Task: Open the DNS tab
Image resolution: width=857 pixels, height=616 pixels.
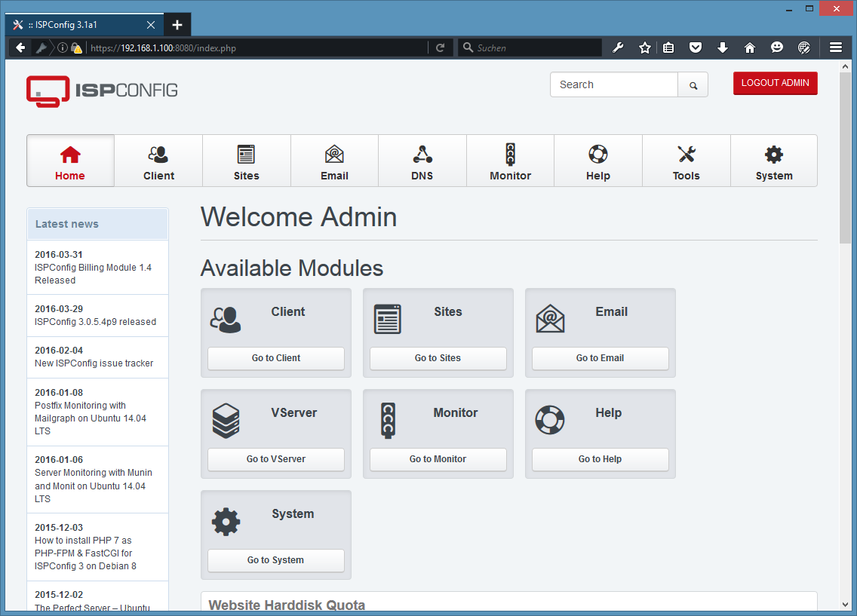Action: click(422, 161)
